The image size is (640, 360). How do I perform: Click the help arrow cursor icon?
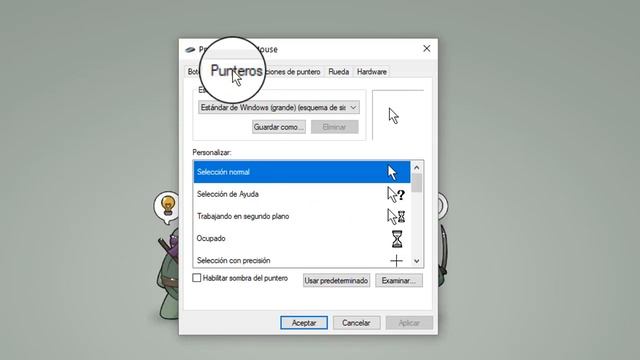396,194
